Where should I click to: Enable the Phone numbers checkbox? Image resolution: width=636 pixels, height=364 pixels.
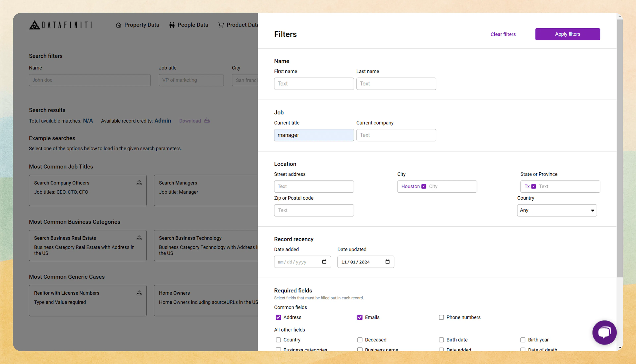[441, 317]
